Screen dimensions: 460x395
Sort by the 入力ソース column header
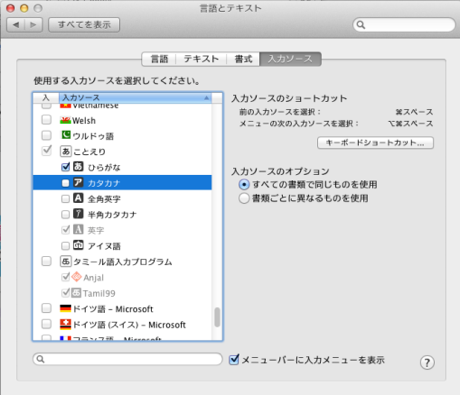coord(135,98)
